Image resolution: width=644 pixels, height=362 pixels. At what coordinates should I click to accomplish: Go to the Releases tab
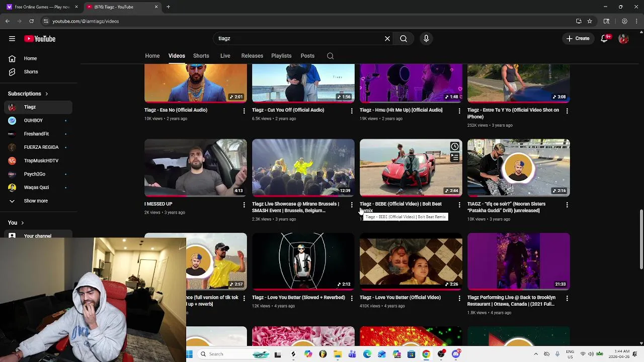pos(252,56)
